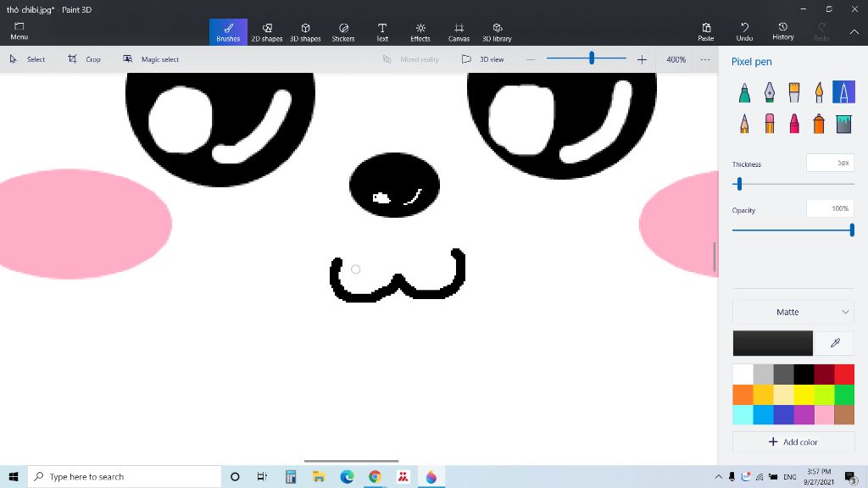The height and width of the screenshot is (488, 868).
Task: Use Magic select tool
Action: [x=151, y=59]
